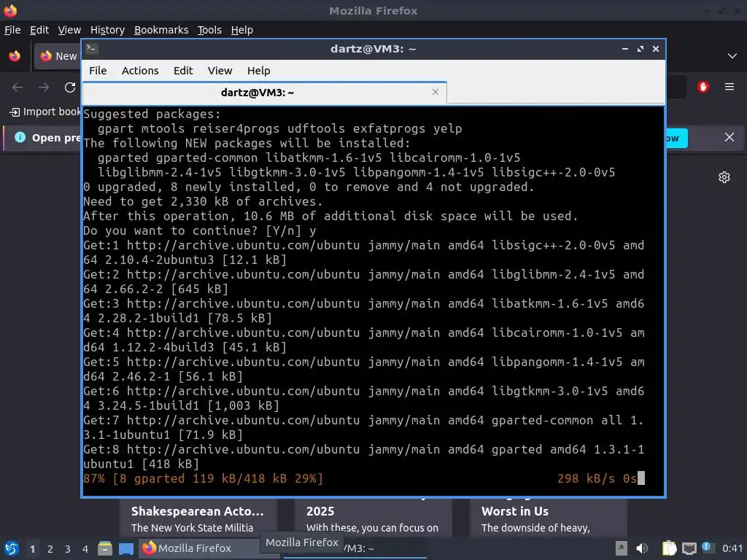Open the terminal Actions menu

pyautogui.click(x=140, y=71)
